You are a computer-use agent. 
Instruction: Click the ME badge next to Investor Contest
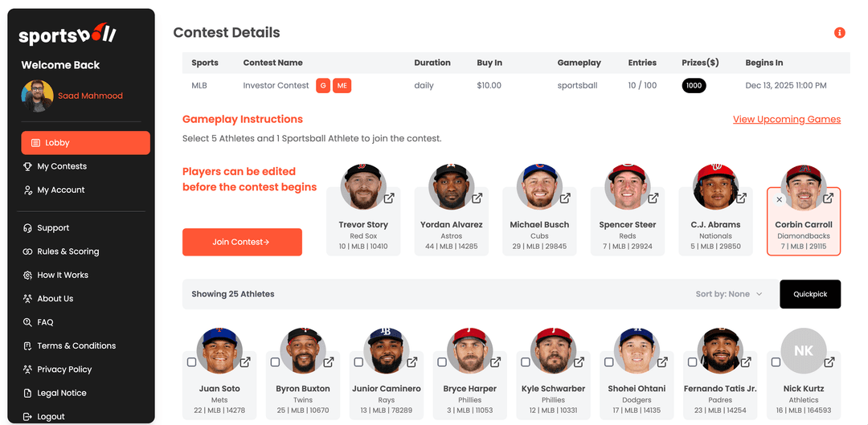point(342,85)
